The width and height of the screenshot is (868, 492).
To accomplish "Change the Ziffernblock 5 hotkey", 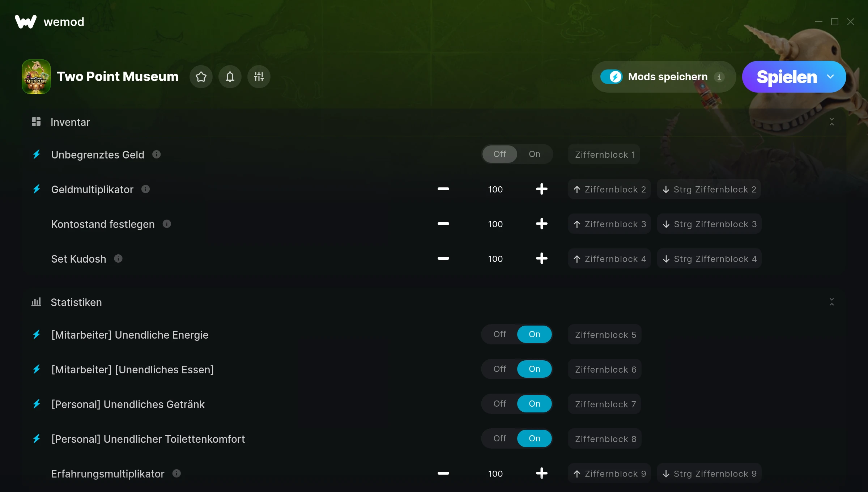I will click(605, 335).
